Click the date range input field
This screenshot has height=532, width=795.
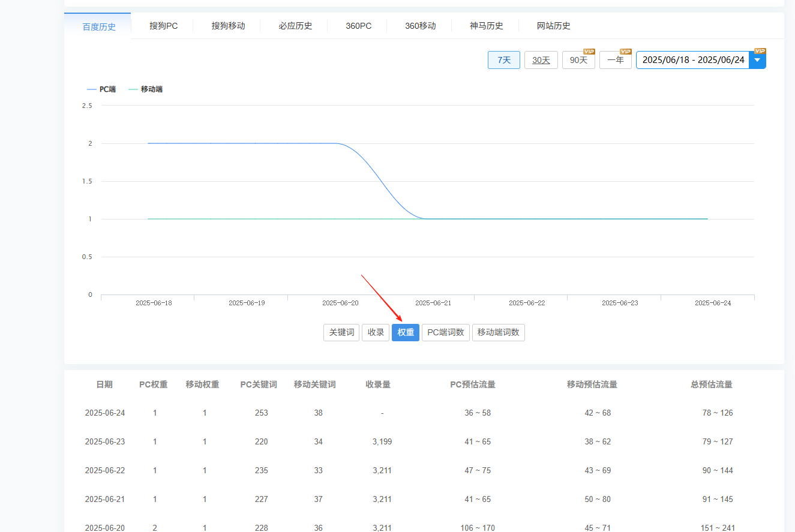690,59
